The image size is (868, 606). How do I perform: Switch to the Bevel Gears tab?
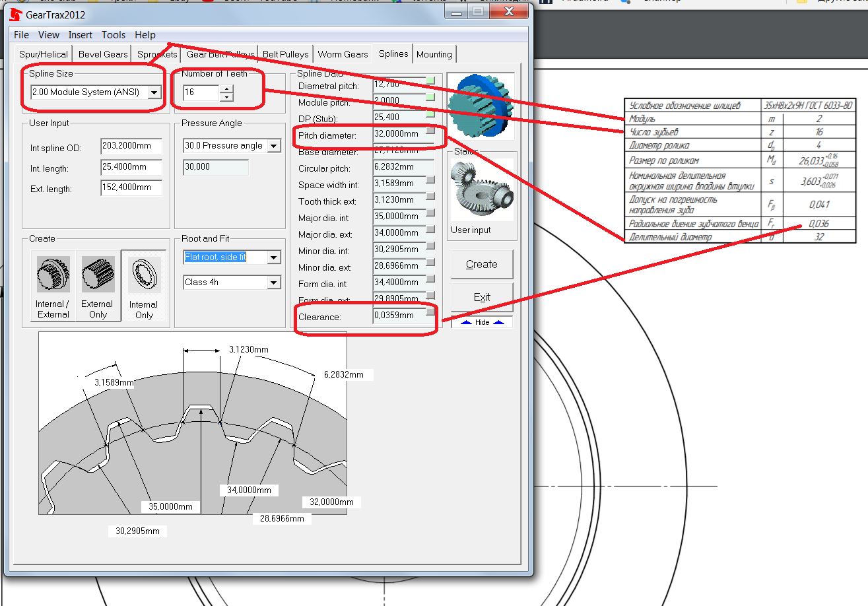coord(103,55)
